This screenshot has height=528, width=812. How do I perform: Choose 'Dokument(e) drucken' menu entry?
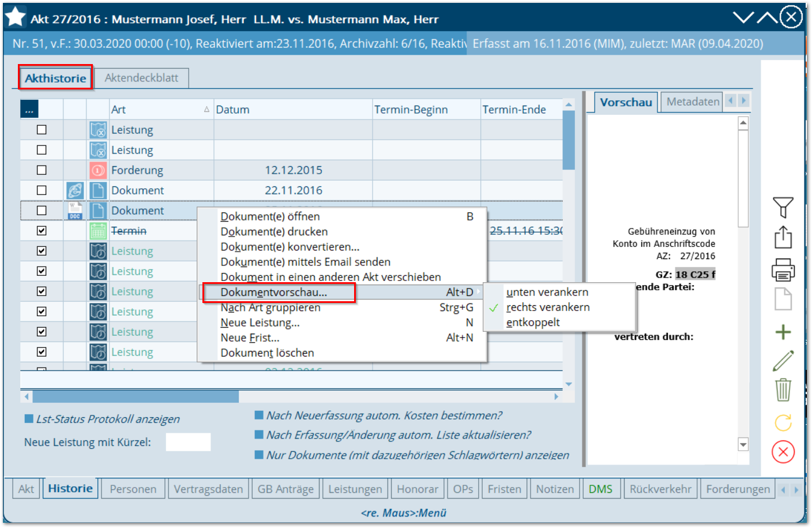click(x=274, y=231)
